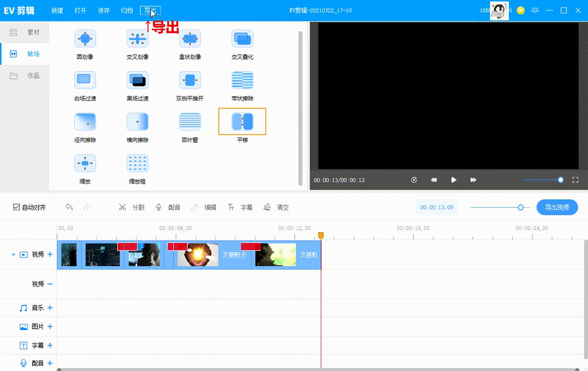Click the 导出视频 button
Screen dimensions: 588x371
pos(557,207)
